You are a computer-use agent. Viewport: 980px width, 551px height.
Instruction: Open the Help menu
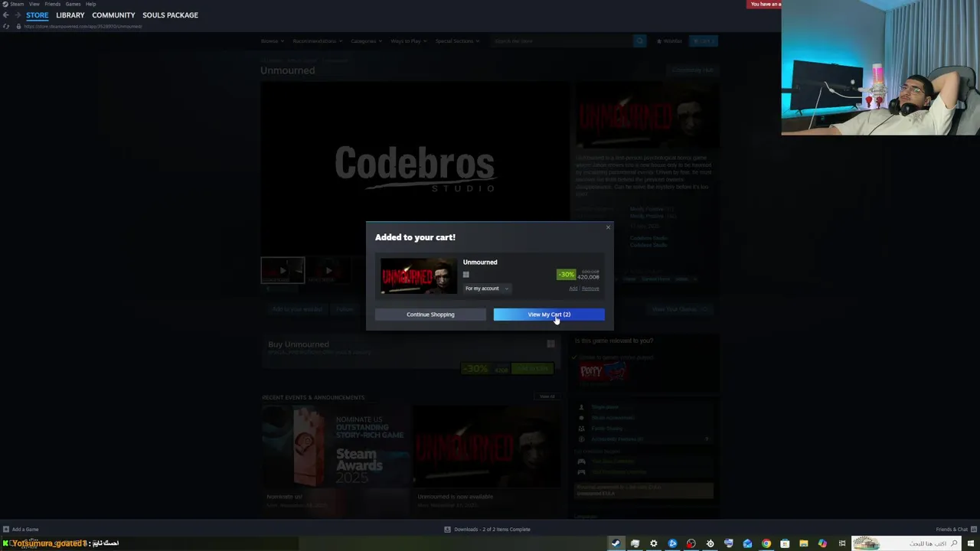pyautogui.click(x=90, y=4)
